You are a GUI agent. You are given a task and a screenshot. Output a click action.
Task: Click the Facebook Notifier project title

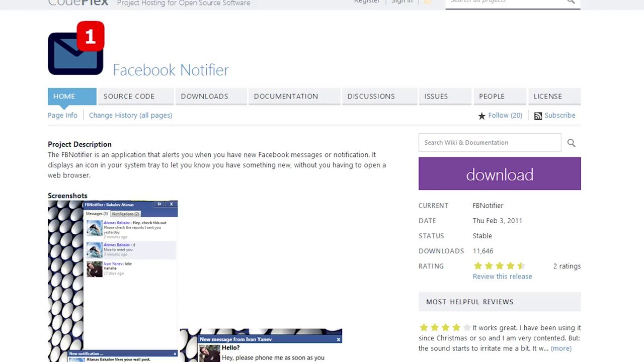pyautogui.click(x=171, y=70)
